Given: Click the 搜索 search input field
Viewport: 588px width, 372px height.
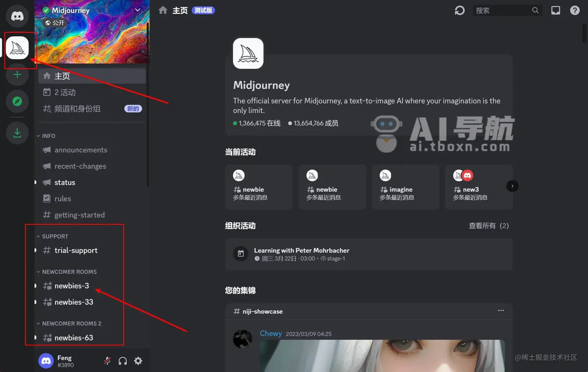Looking at the screenshot, I should [502, 10].
